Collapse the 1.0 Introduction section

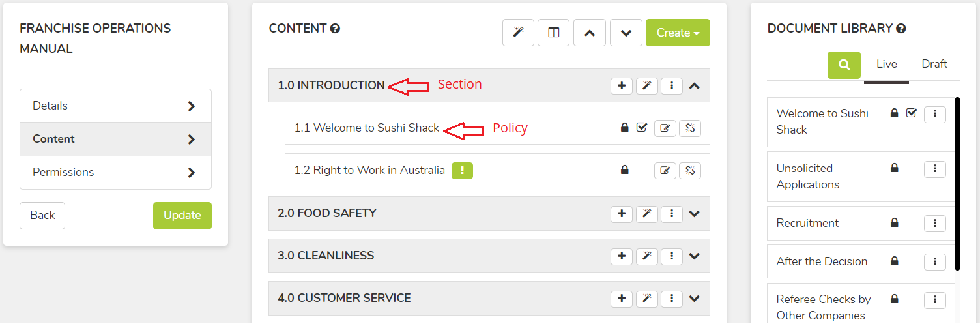pos(694,85)
